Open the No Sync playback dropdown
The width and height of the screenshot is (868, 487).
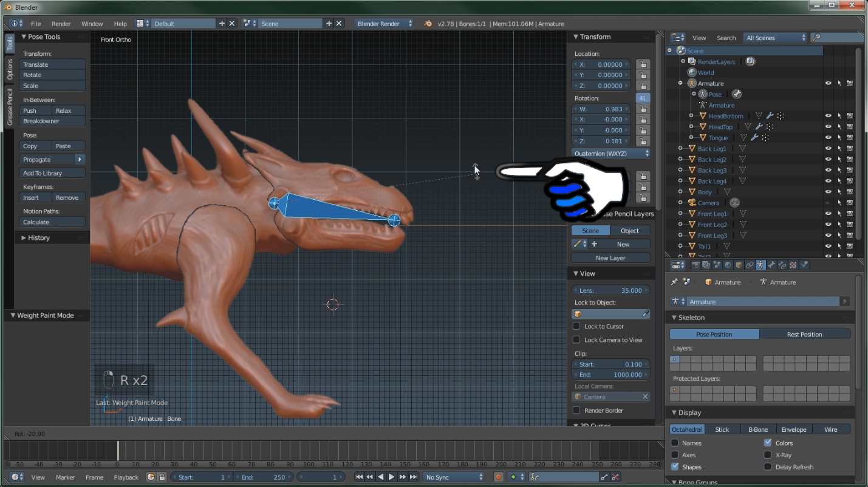454,477
